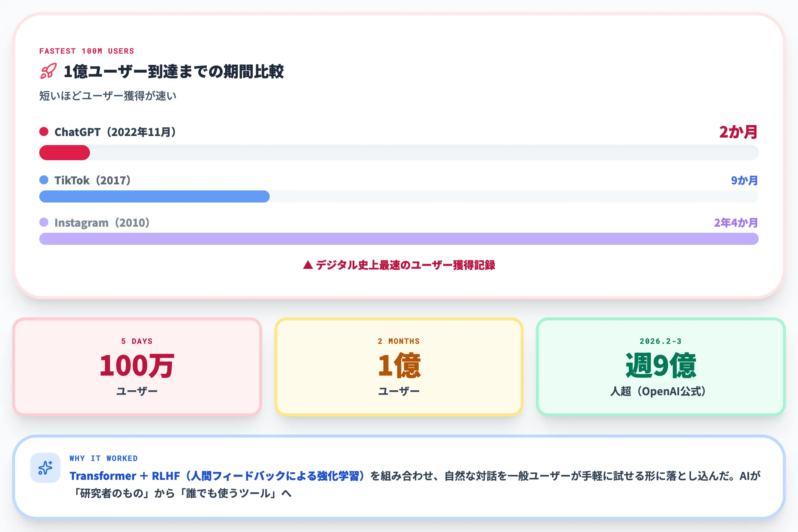The image size is (798, 532).
Task: Click the 5 DAYS card label
Action: 137,341
